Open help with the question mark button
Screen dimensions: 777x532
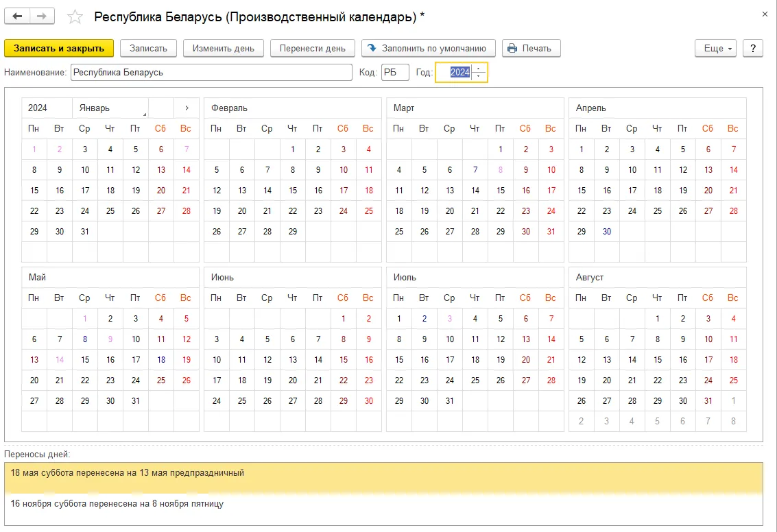[x=753, y=48]
